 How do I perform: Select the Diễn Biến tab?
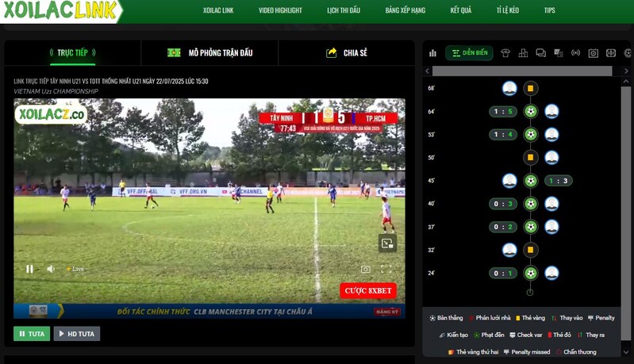pyautogui.click(x=470, y=53)
